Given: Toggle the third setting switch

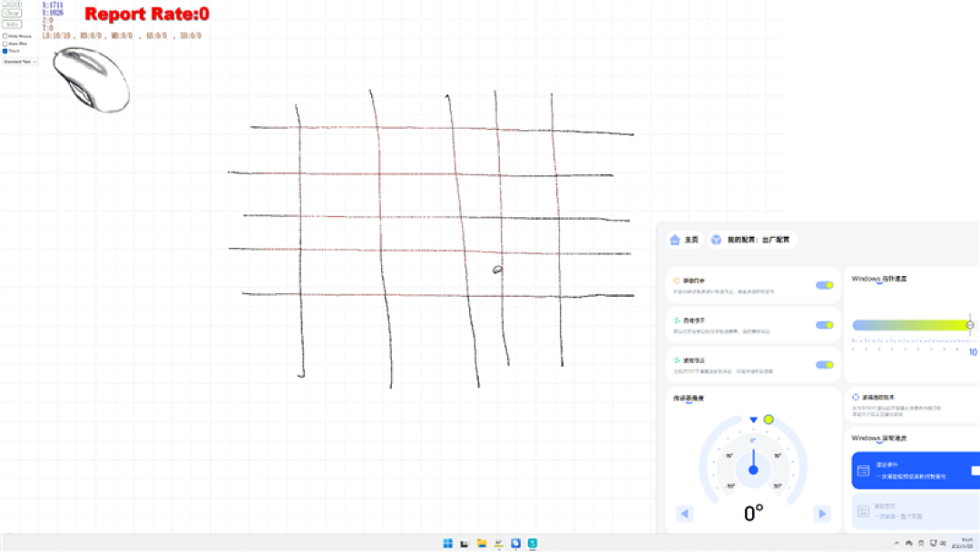Looking at the screenshot, I should pos(824,365).
